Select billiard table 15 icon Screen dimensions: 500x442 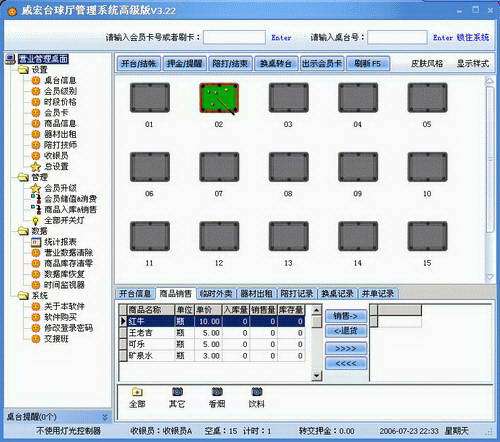pos(427,236)
